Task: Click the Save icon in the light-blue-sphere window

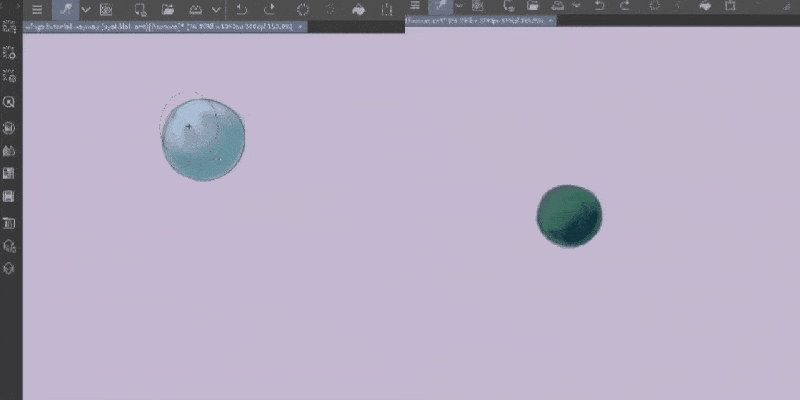Action: click(x=196, y=10)
